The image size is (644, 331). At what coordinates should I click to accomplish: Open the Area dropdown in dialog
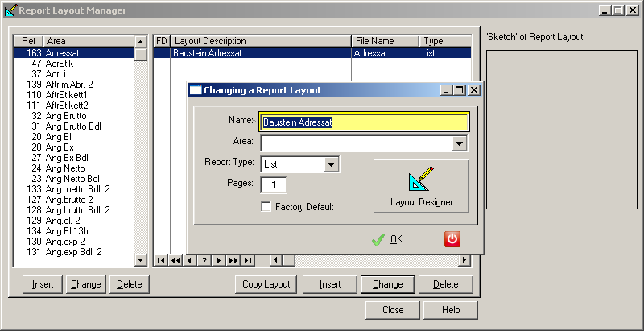click(x=459, y=143)
